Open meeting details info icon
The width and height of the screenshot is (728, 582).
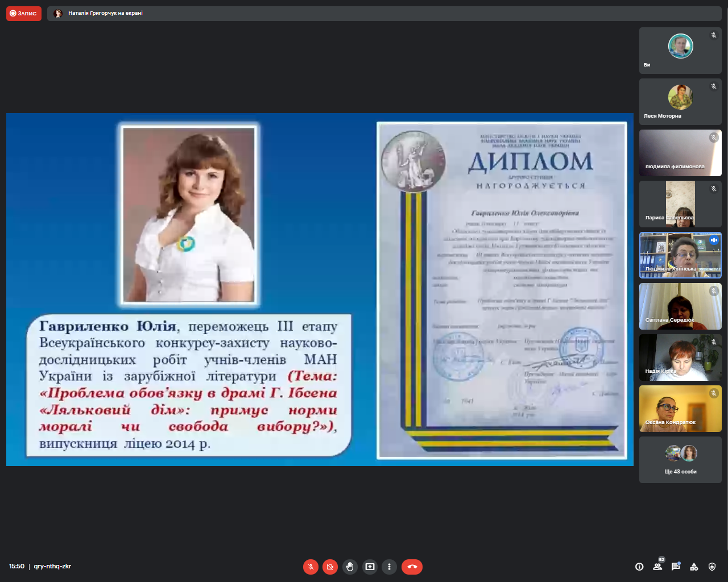pyautogui.click(x=639, y=567)
